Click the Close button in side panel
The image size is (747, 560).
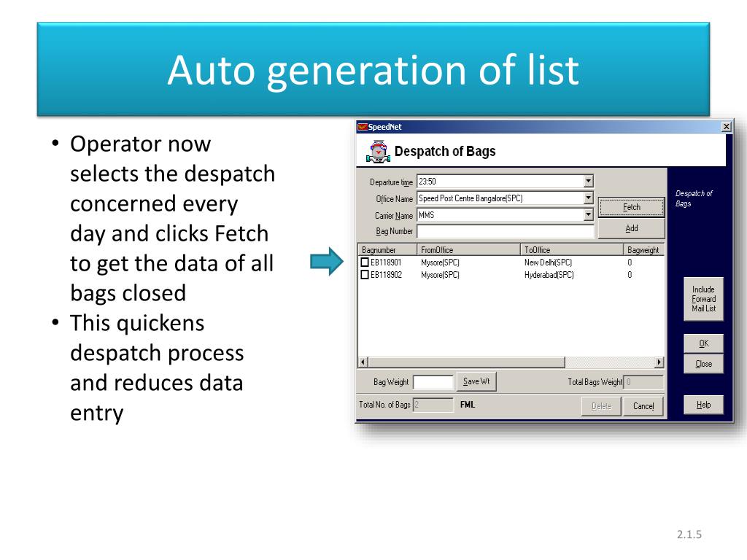pyautogui.click(x=704, y=364)
